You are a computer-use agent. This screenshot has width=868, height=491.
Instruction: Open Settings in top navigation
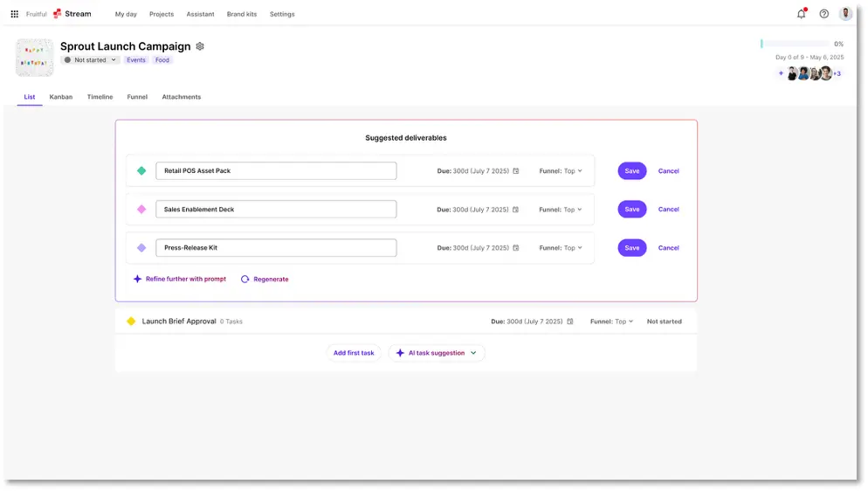282,14
